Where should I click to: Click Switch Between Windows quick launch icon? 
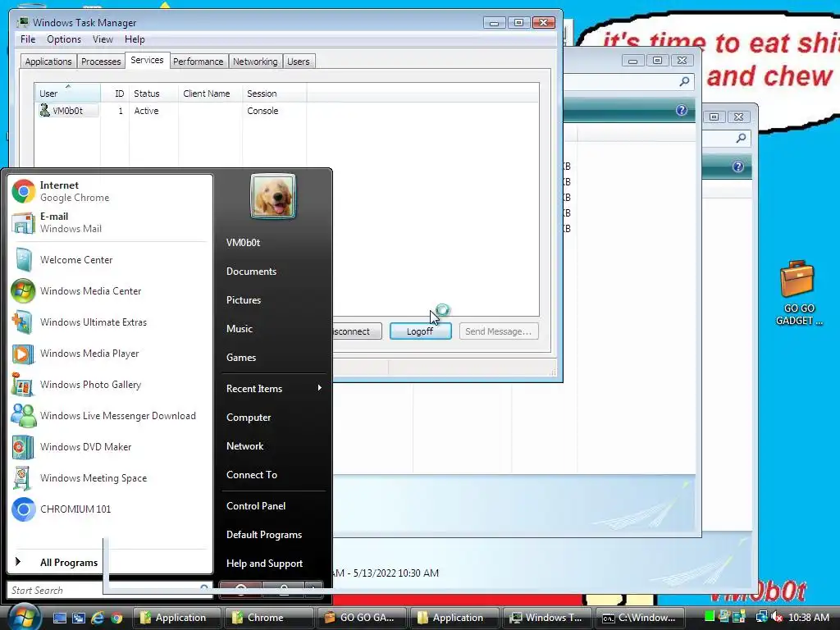coord(79,618)
